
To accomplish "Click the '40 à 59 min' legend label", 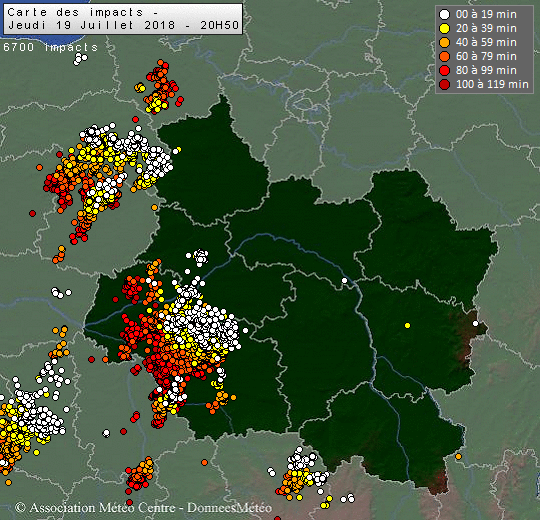I will (x=486, y=42).
